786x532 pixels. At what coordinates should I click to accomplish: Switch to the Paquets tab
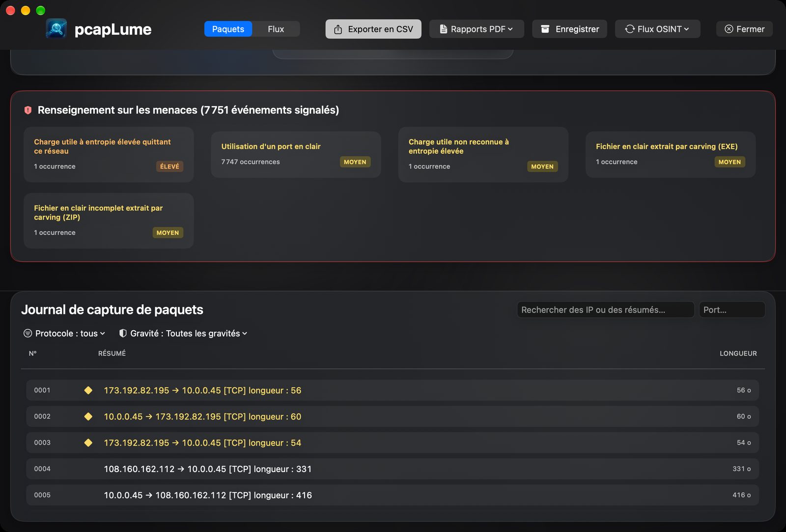(228, 29)
